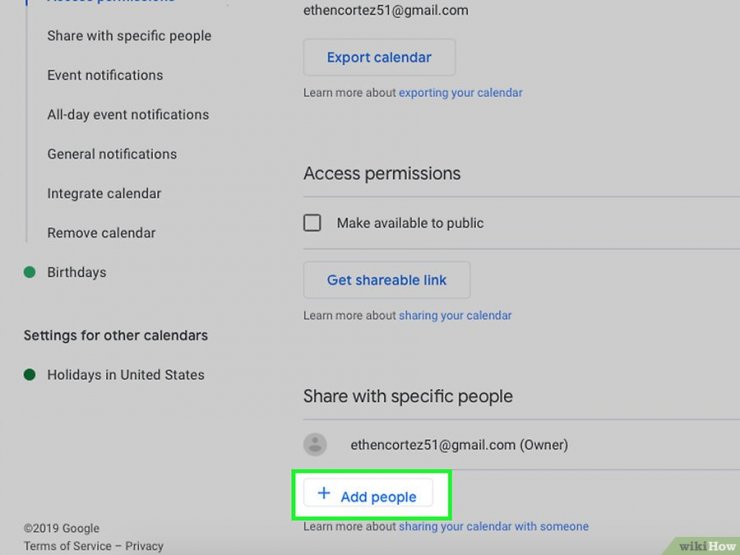Click the Add people button
This screenshot has height=555, width=740.
click(368, 493)
